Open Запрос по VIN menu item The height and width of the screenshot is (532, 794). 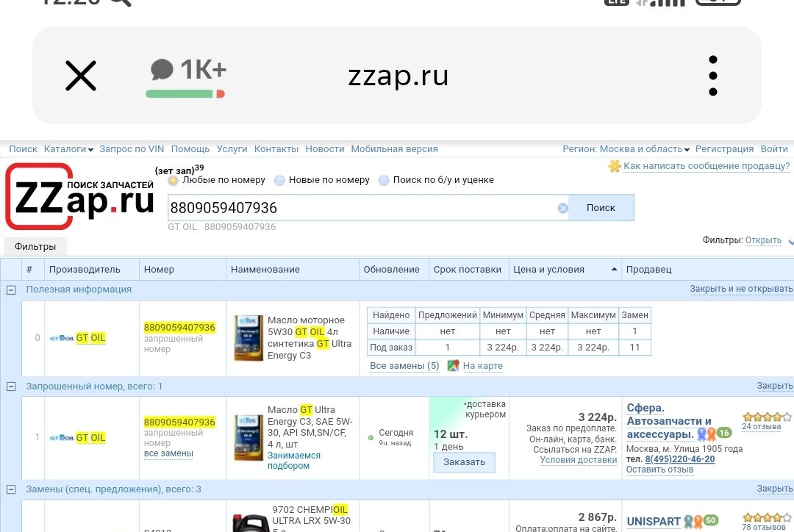click(x=132, y=149)
